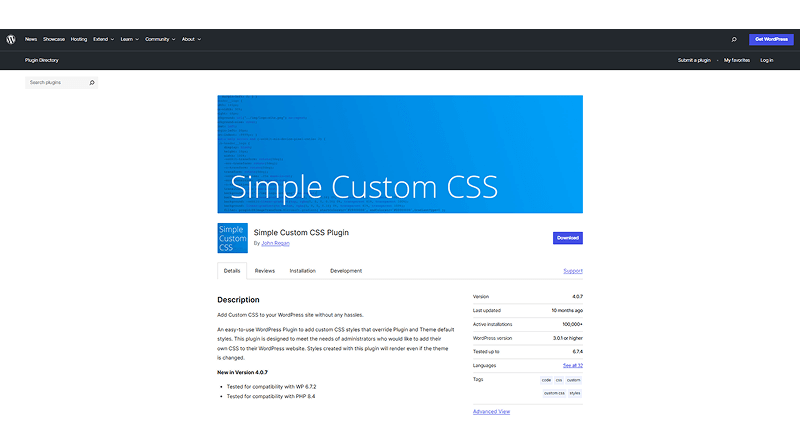The height and width of the screenshot is (445, 800).
Task: Click the version value 4.0.7
Action: coord(578,296)
